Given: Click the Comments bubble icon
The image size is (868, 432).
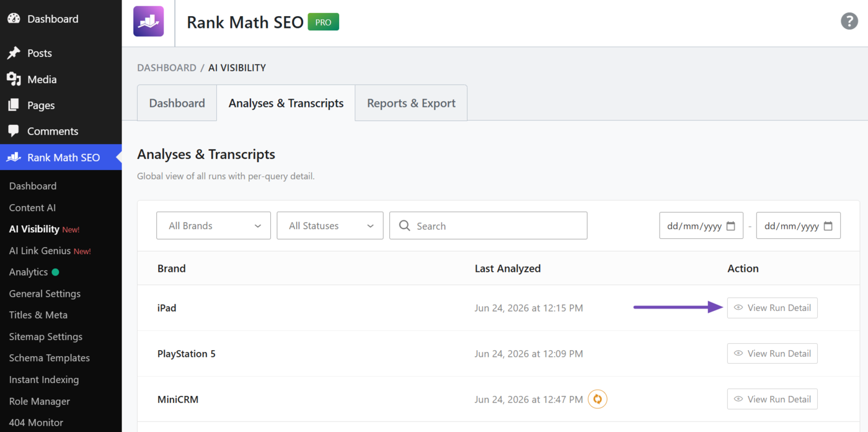Looking at the screenshot, I should (x=14, y=132).
